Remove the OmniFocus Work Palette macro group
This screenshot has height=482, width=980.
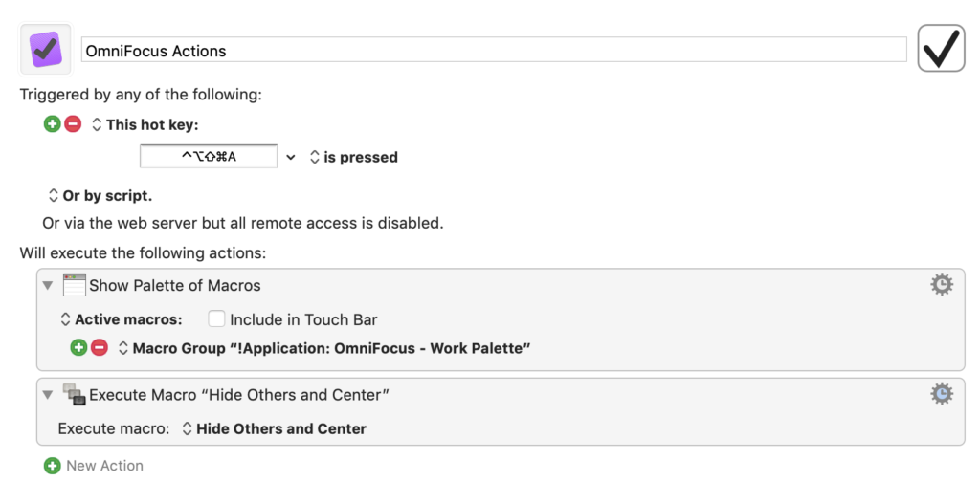pyautogui.click(x=100, y=348)
